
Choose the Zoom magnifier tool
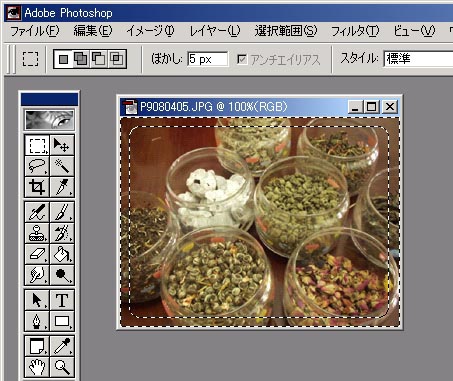click(62, 367)
